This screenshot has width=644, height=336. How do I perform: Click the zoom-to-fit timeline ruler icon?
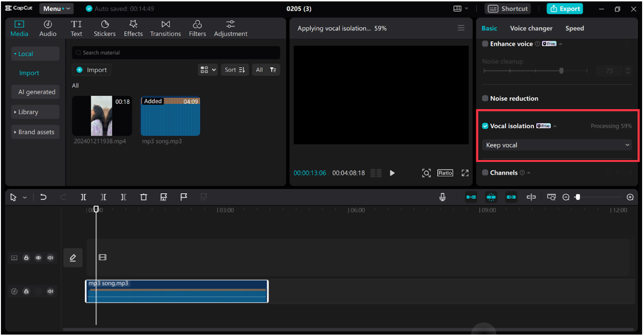(x=551, y=197)
